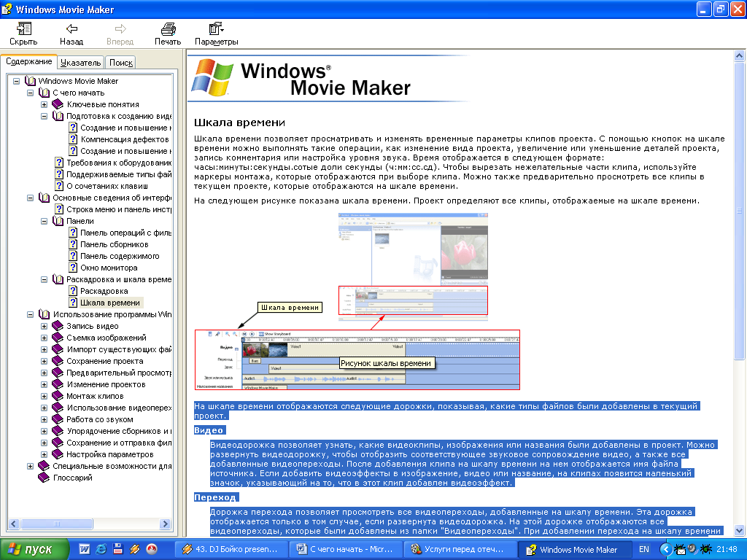
Task: Click the large timeline illustration image
Action: pos(357,360)
